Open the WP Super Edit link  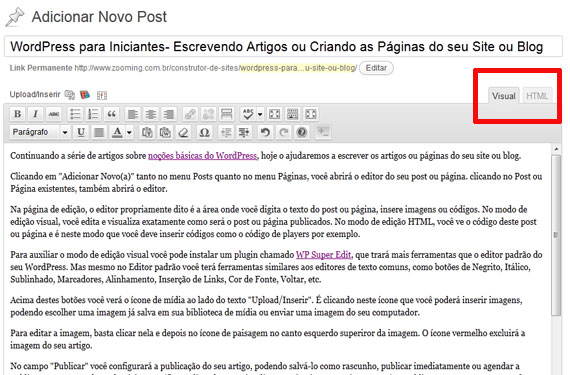pos(324,255)
